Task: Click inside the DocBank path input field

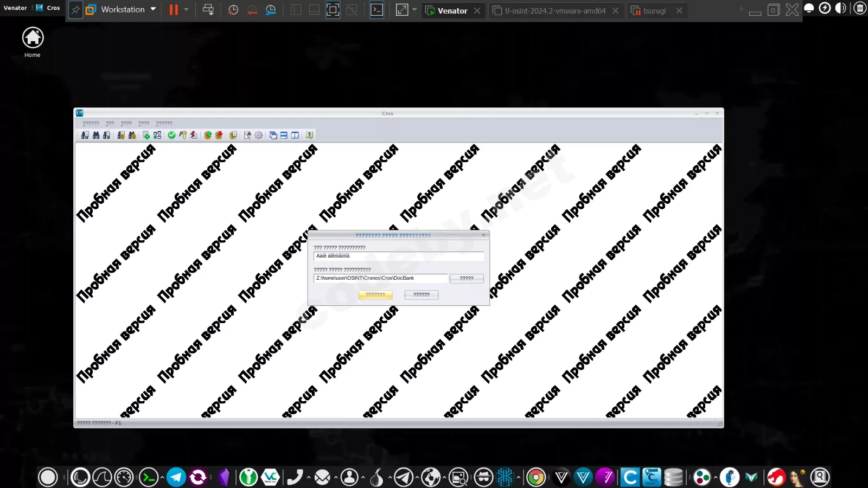Action: [x=380, y=278]
